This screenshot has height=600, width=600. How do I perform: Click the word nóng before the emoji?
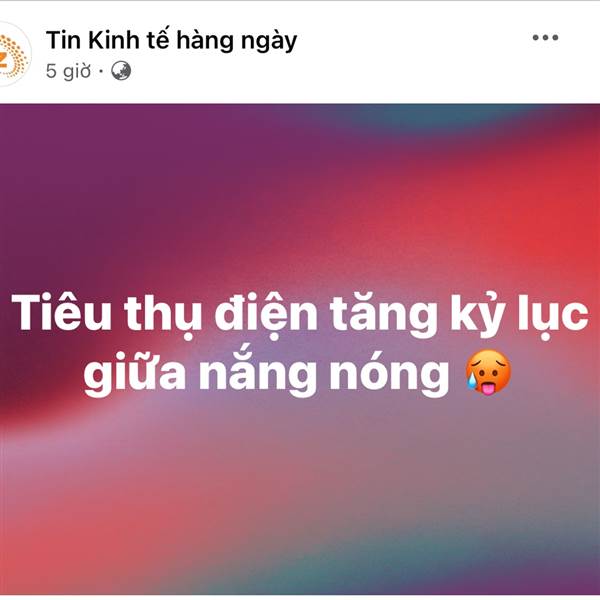389,374
